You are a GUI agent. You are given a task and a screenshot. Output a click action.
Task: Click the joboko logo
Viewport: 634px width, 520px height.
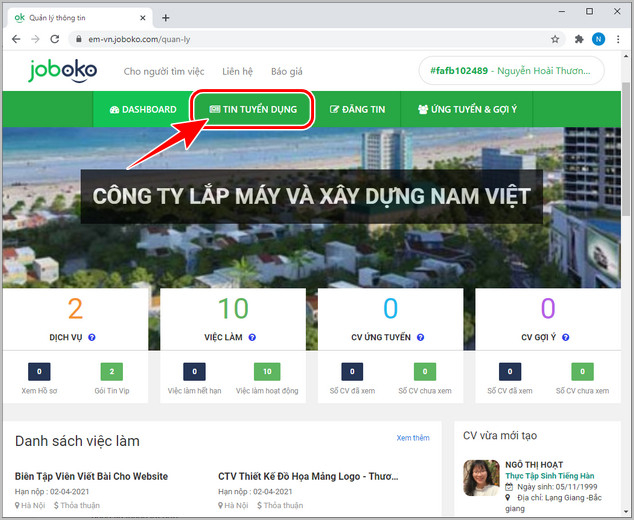tap(63, 71)
